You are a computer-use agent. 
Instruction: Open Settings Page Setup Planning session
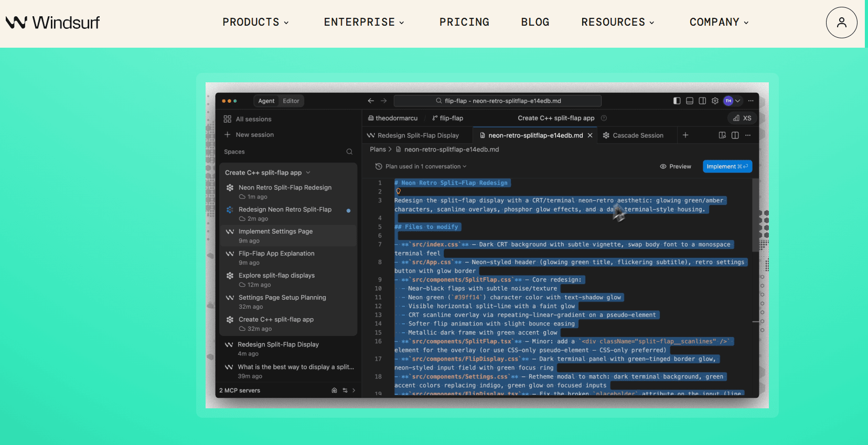point(287,302)
